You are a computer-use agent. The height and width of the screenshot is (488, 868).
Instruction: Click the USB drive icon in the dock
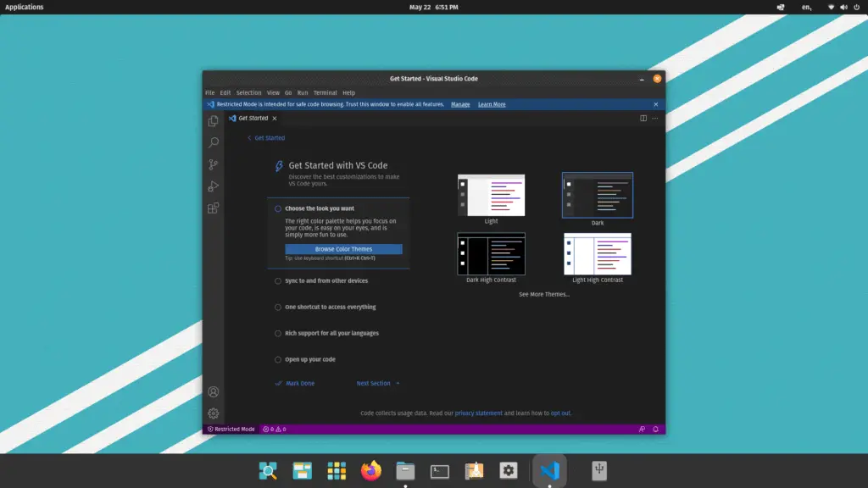click(x=599, y=471)
